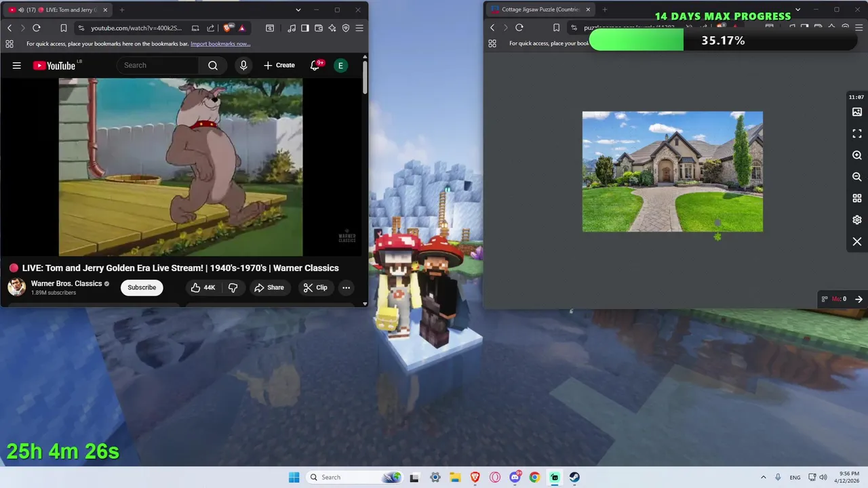Toggle Brave sidebar panel in YouTube window
Image resolution: width=868 pixels, height=488 pixels.
(x=305, y=28)
